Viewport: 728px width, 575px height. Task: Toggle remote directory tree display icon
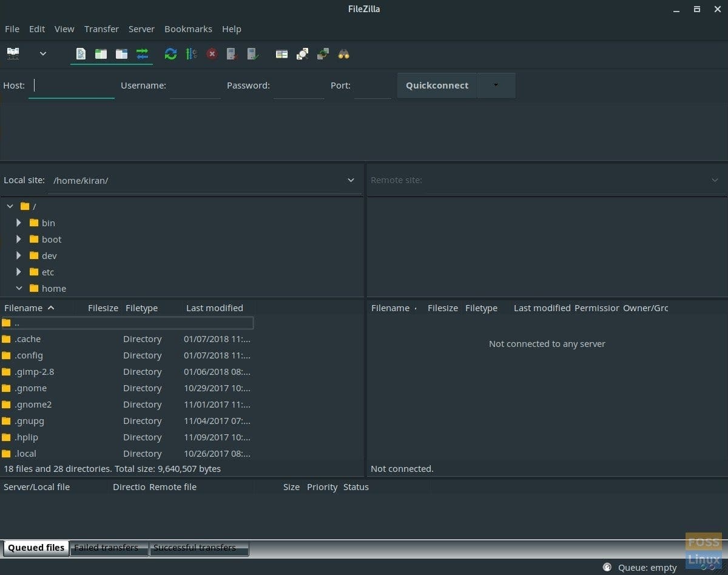(x=122, y=54)
